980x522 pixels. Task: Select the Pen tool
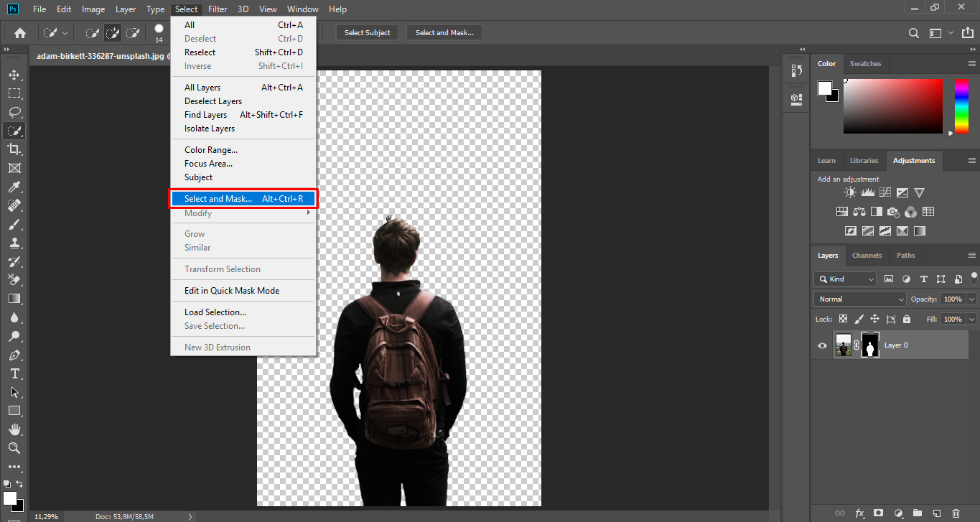pos(14,355)
